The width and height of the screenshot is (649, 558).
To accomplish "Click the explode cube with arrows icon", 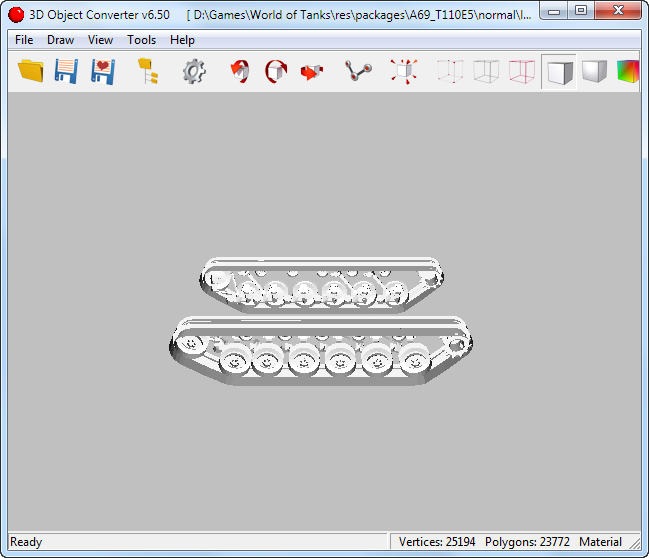I will coord(404,71).
